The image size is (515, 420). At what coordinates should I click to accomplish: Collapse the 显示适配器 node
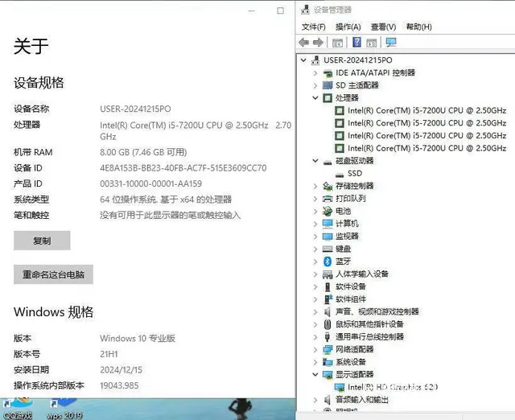click(x=315, y=374)
